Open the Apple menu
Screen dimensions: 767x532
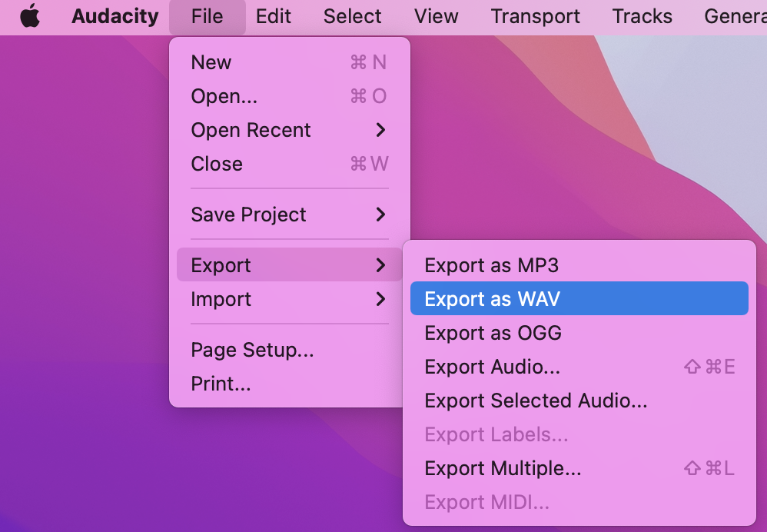(x=30, y=15)
